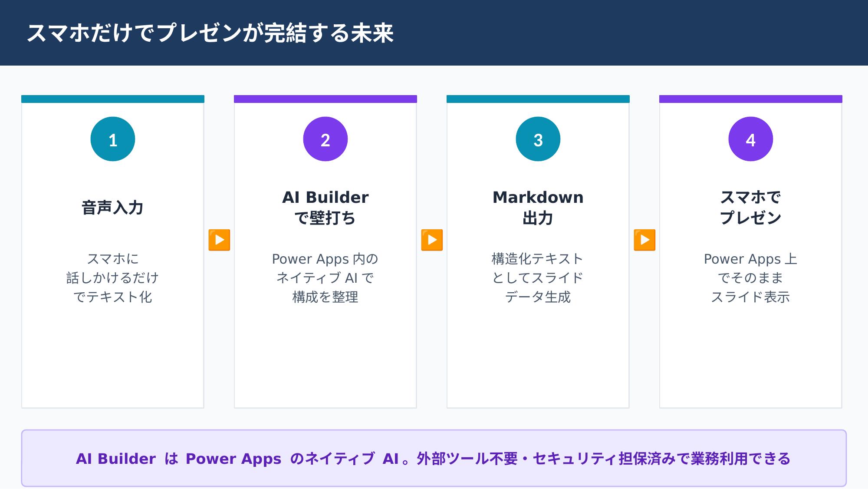Click the slide title スマホだけでプレゼンが完結する未来
This screenshot has width=868, height=489.
click(210, 33)
